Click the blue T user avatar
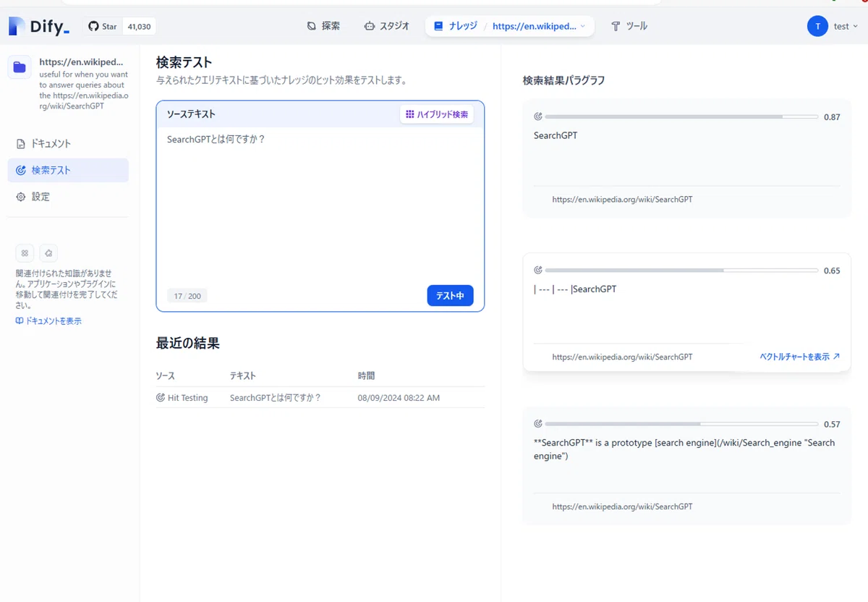 point(817,27)
